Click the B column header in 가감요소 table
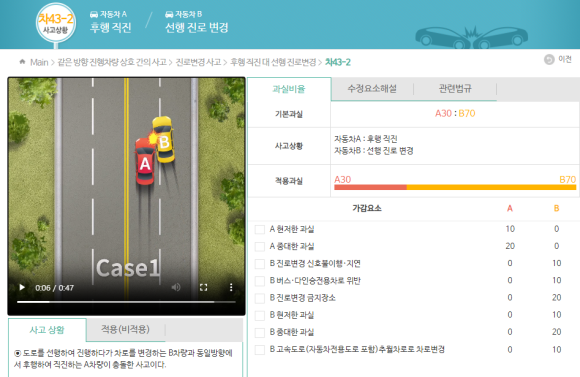Viewport: 580px width, 377px height. pyautogui.click(x=556, y=208)
